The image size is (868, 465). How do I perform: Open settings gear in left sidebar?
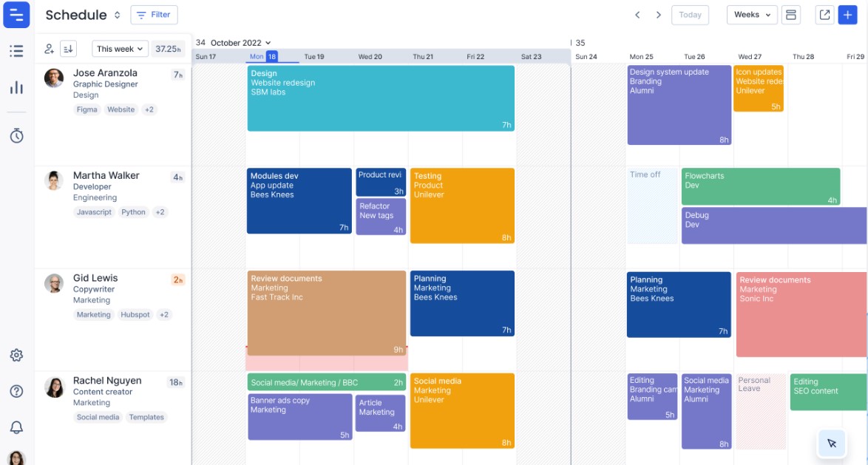(x=16, y=355)
